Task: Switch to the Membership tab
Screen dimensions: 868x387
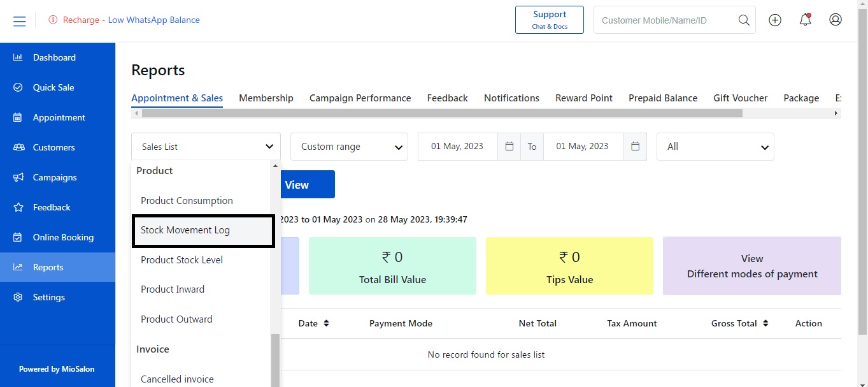Action: point(266,98)
